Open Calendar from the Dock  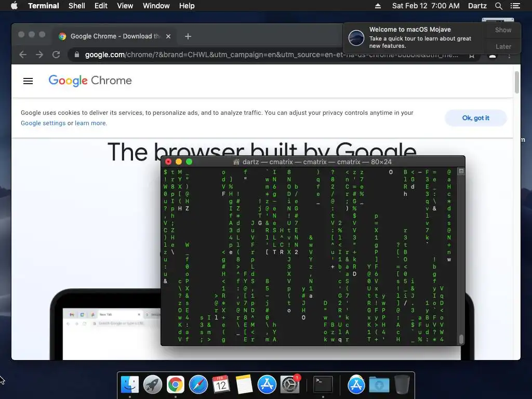point(221,384)
